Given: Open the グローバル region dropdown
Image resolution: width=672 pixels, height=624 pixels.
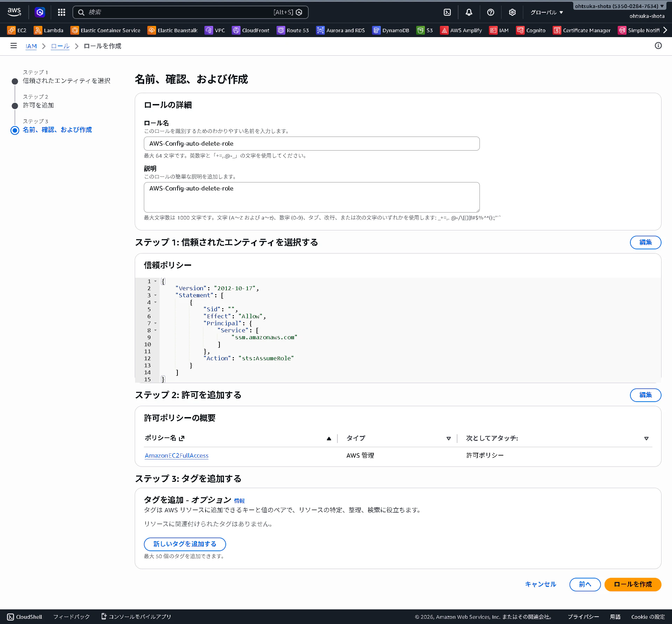Looking at the screenshot, I should coord(547,12).
